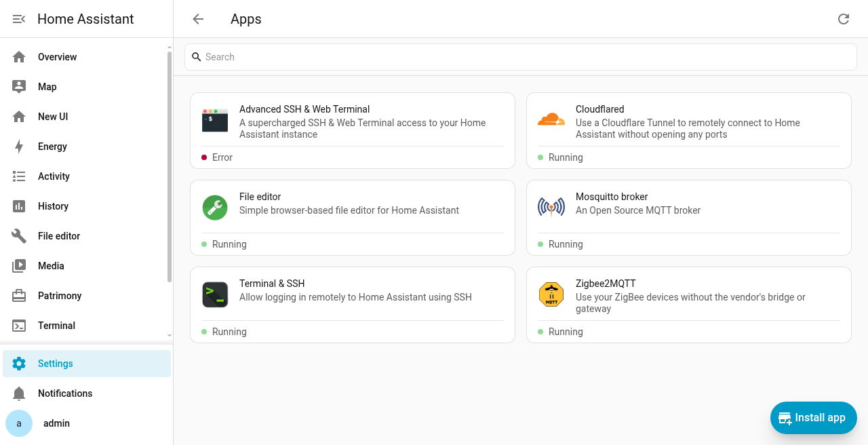Image resolution: width=868 pixels, height=445 pixels.
Task: Click the Running status on File editor card
Action: click(x=224, y=244)
